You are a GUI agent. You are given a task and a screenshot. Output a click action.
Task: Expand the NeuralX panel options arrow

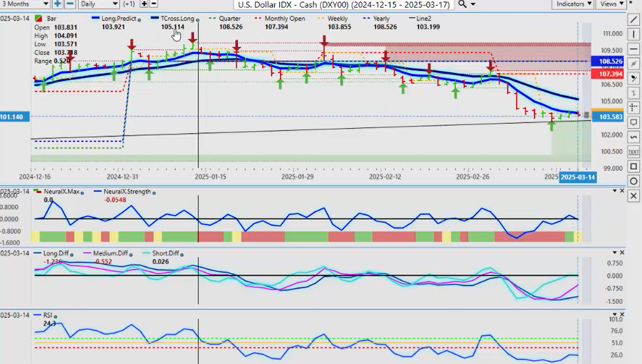[614, 191]
